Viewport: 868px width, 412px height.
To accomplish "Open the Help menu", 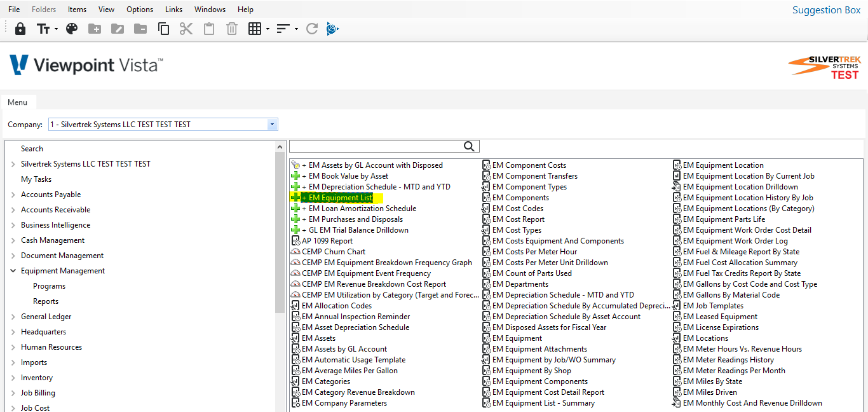I will coord(245,10).
